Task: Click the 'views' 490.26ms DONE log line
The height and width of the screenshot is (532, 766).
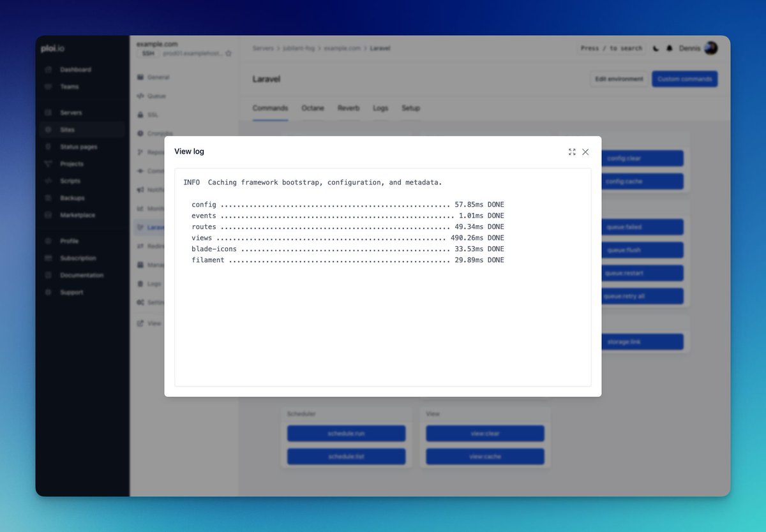Action: (x=348, y=238)
